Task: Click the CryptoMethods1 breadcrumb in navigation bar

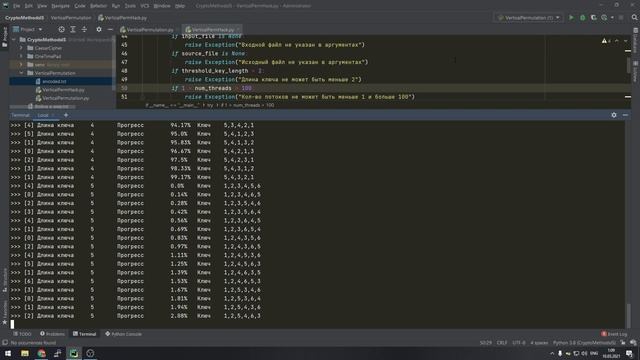Action: click(x=24, y=18)
